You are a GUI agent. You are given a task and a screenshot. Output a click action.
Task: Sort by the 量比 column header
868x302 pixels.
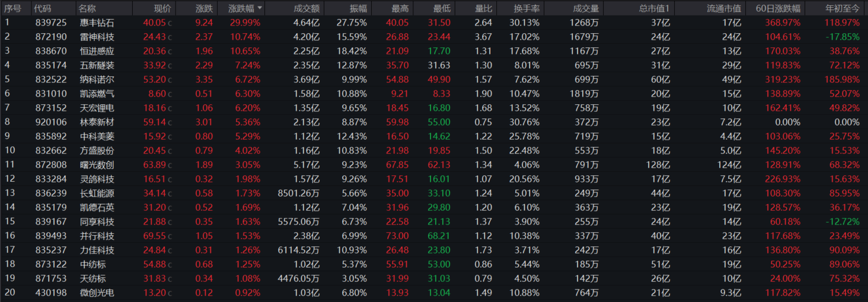point(483,8)
